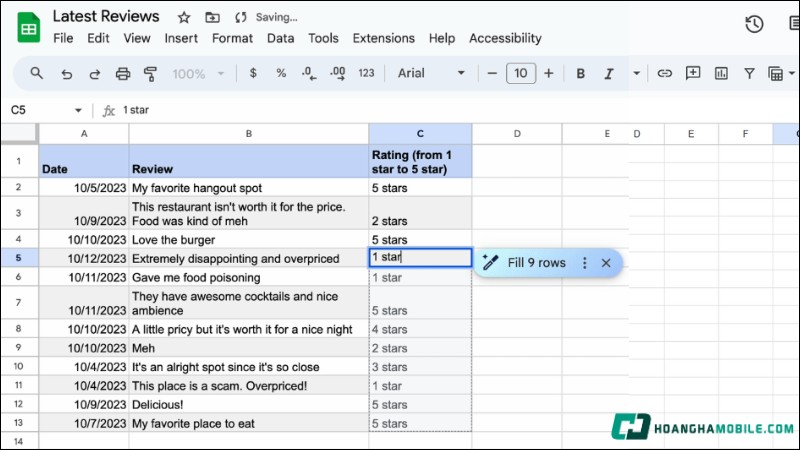Image resolution: width=800 pixels, height=450 pixels.
Task: Insert comment icon in toolbar
Action: tap(693, 73)
